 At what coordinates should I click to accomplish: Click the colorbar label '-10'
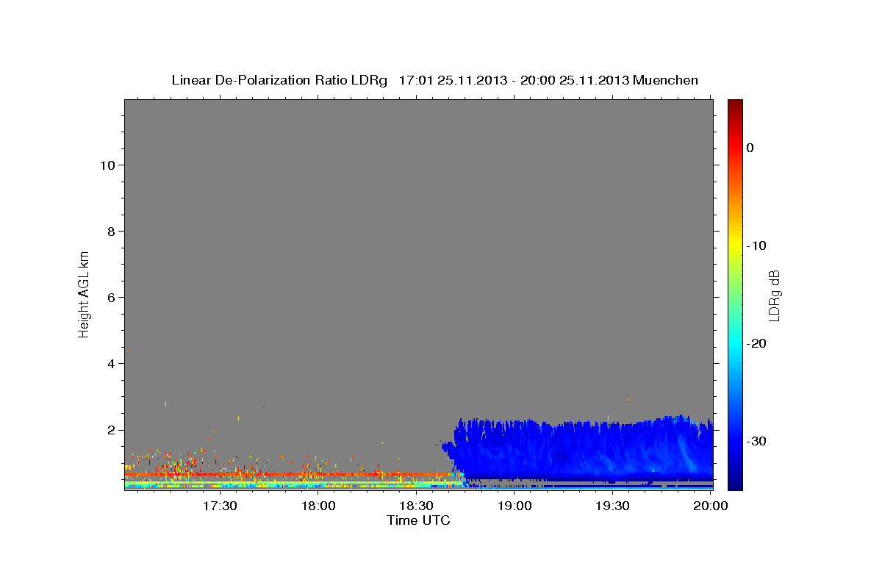[x=756, y=245]
